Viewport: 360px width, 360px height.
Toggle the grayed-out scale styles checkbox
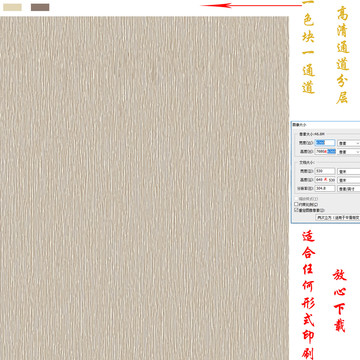point(296,199)
